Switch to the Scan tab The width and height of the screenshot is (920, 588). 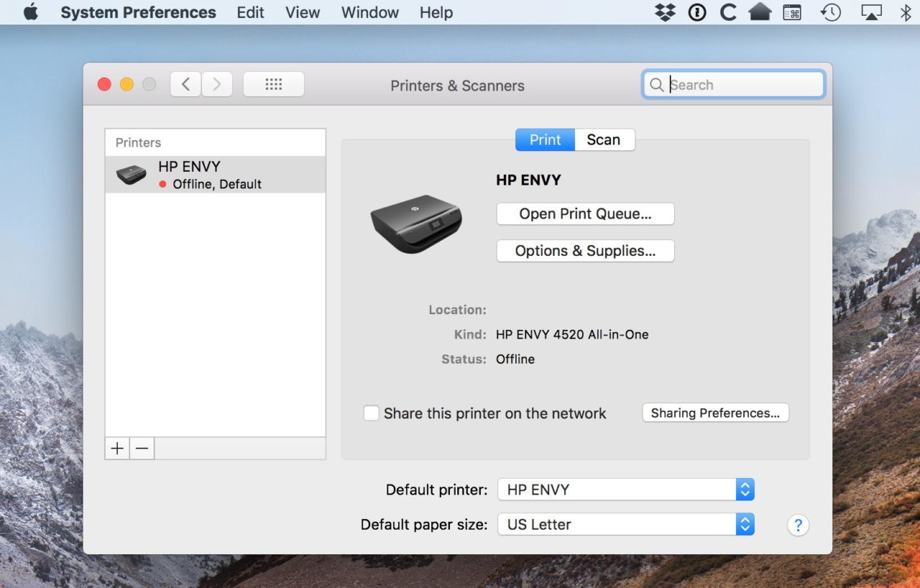pos(604,139)
